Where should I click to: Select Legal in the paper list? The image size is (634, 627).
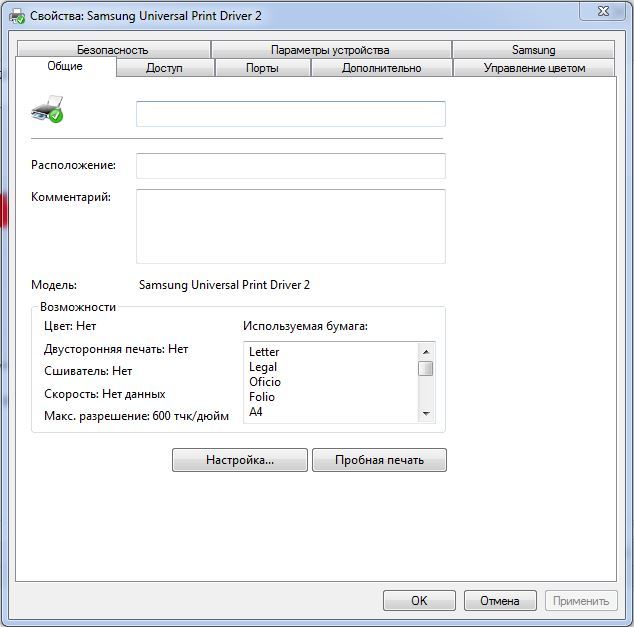[264, 367]
